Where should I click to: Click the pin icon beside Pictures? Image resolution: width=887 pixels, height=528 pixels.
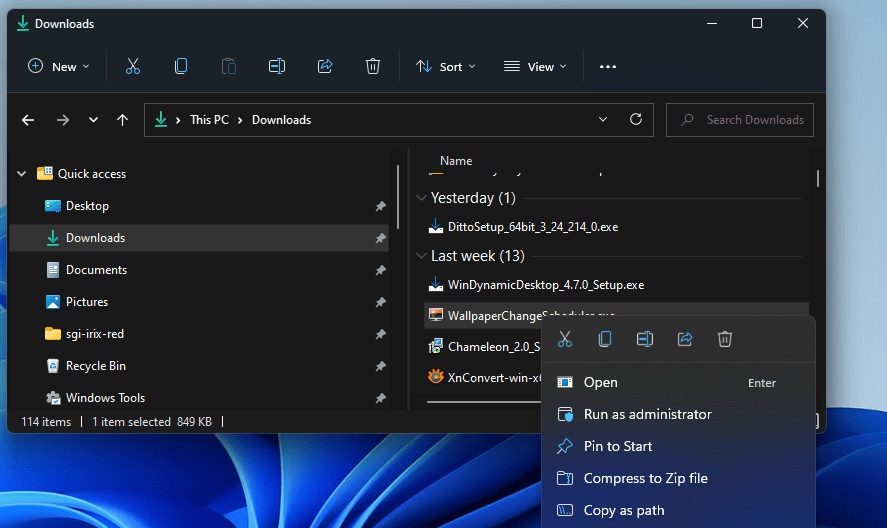381,302
